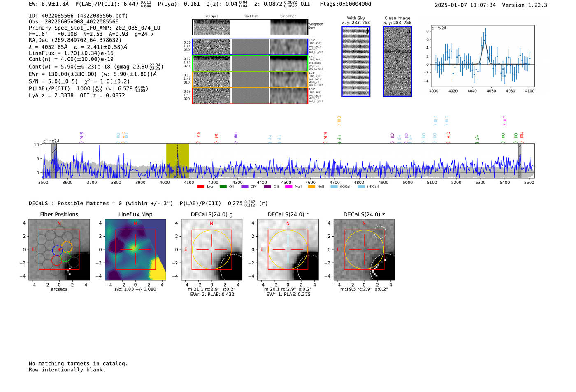576x392 pixels.
Task: Open the DECaLS(24.0) g cutout
Action: click(212, 250)
